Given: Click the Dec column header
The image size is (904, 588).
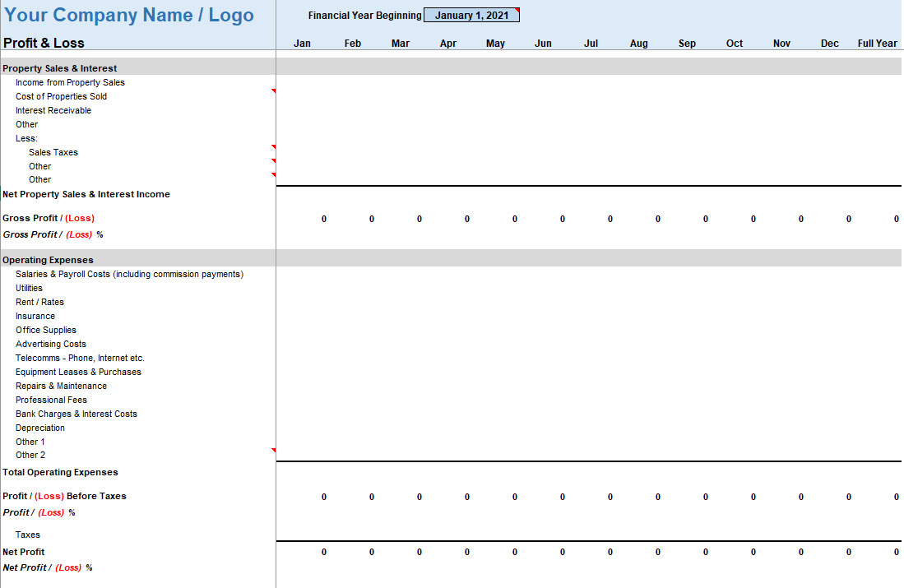Looking at the screenshot, I should [x=829, y=44].
